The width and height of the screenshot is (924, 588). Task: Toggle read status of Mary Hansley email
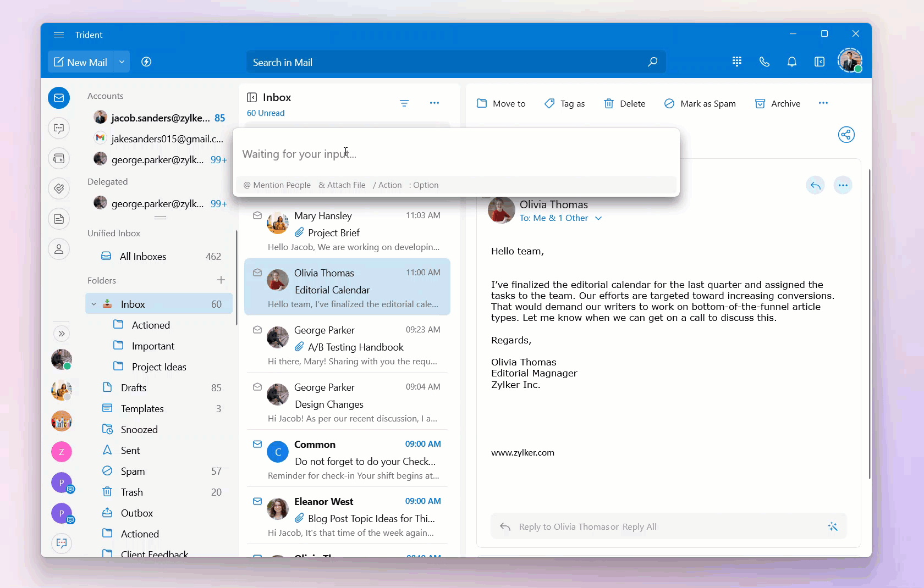coord(257,216)
